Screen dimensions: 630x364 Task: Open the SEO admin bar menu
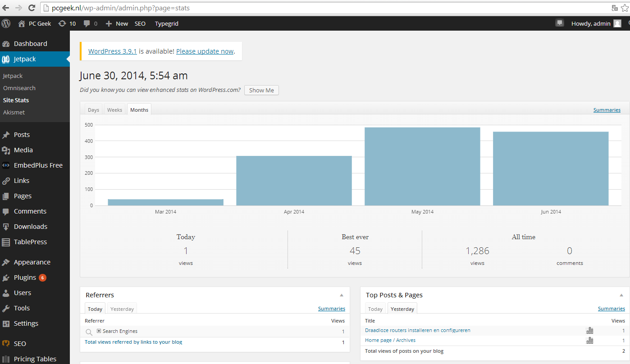click(140, 23)
